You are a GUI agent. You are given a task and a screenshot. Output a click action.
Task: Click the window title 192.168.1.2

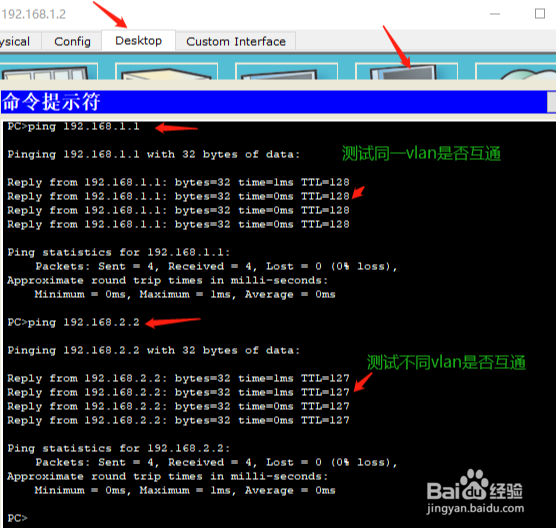coord(34,14)
